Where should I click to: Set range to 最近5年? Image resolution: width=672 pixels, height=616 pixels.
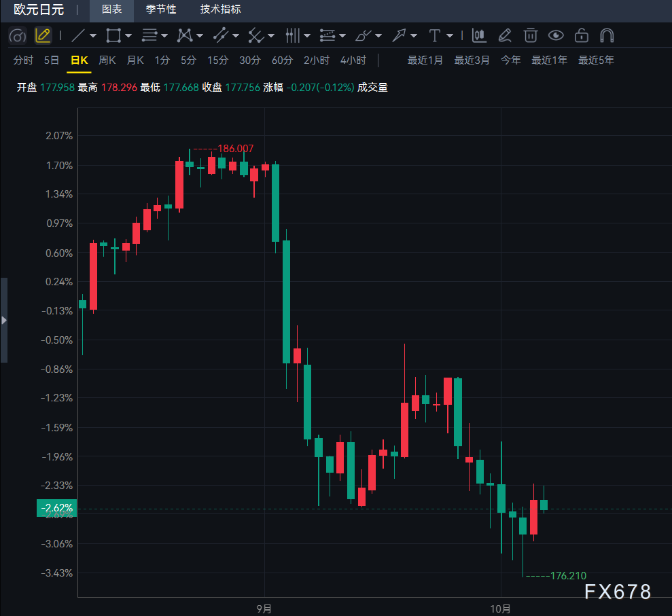point(596,60)
